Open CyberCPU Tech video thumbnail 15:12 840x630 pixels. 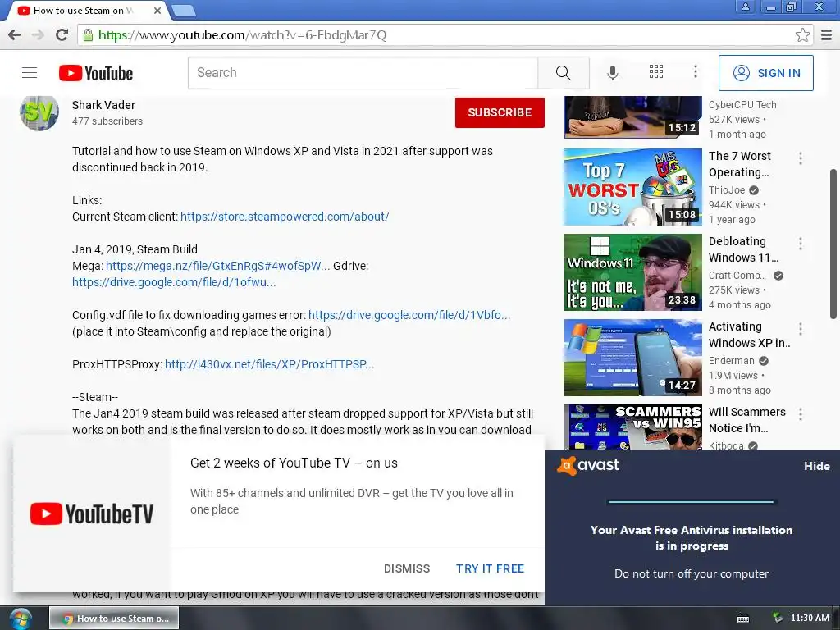pos(632,116)
